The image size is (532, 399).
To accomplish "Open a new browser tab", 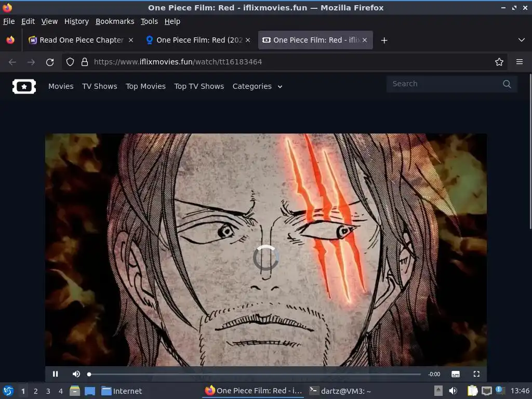I will click(x=384, y=41).
